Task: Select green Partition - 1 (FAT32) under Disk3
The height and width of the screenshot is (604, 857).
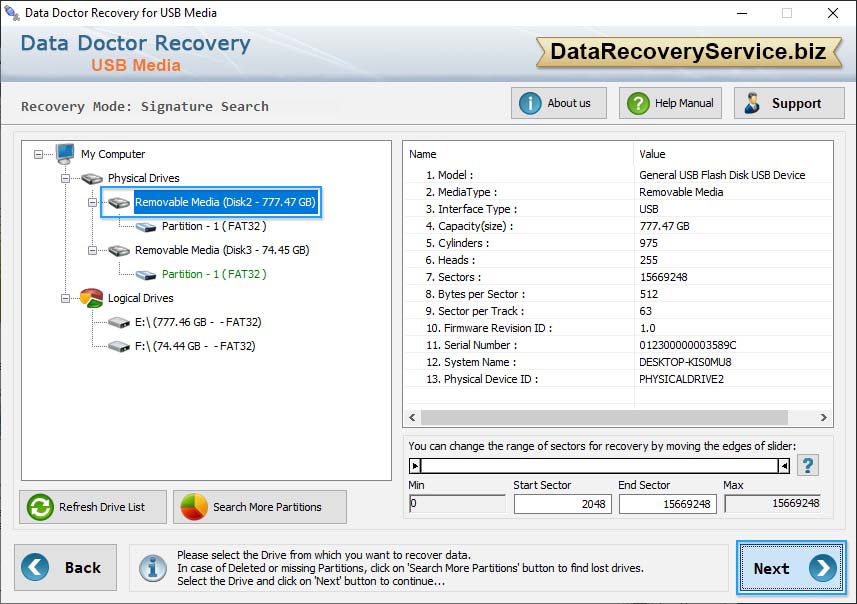Action: coord(214,274)
